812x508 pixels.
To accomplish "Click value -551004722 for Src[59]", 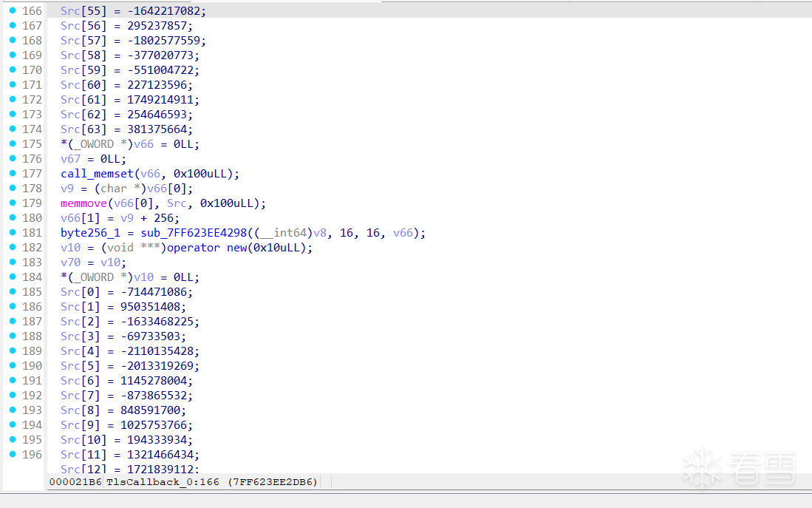I will point(160,70).
